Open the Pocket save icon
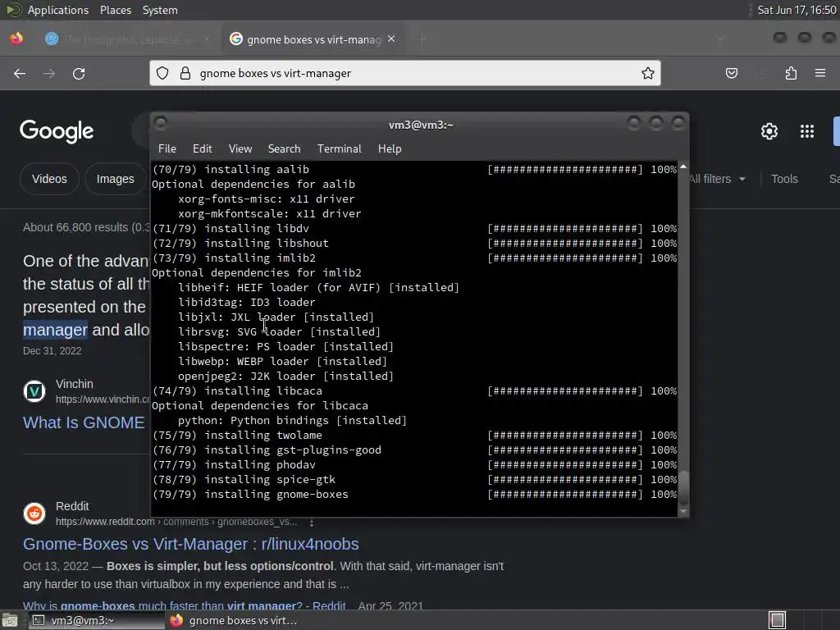The width and height of the screenshot is (840, 630). click(x=731, y=73)
